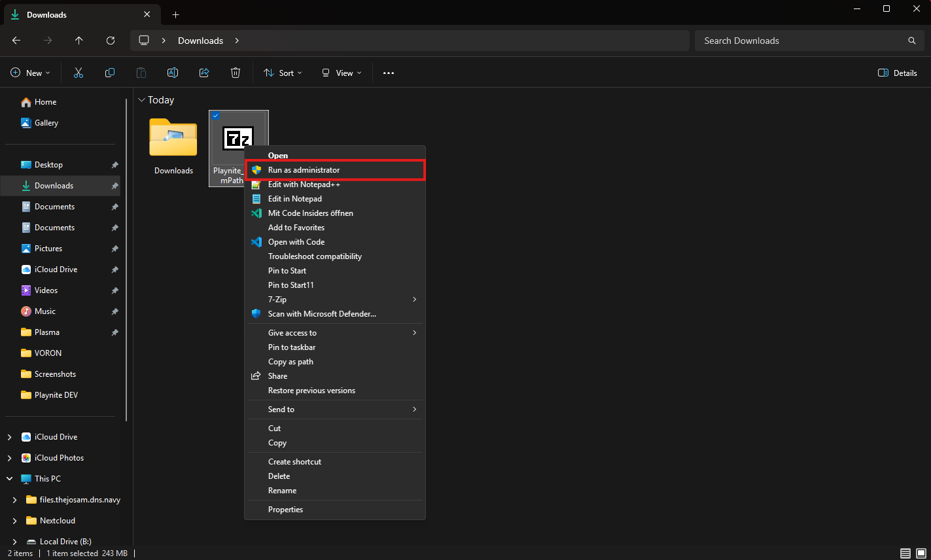Choose Run as administrator from the context menu
Image resolution: width=931 pixels, height=560 pixels.
click(x=303, y=169)
